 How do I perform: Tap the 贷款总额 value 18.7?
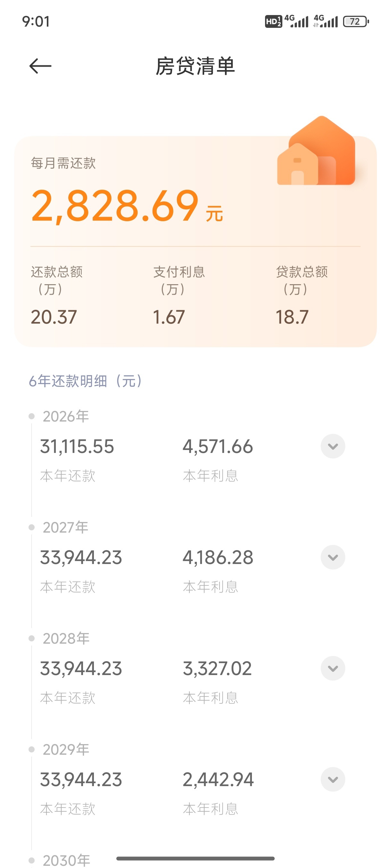pos(292,317)
